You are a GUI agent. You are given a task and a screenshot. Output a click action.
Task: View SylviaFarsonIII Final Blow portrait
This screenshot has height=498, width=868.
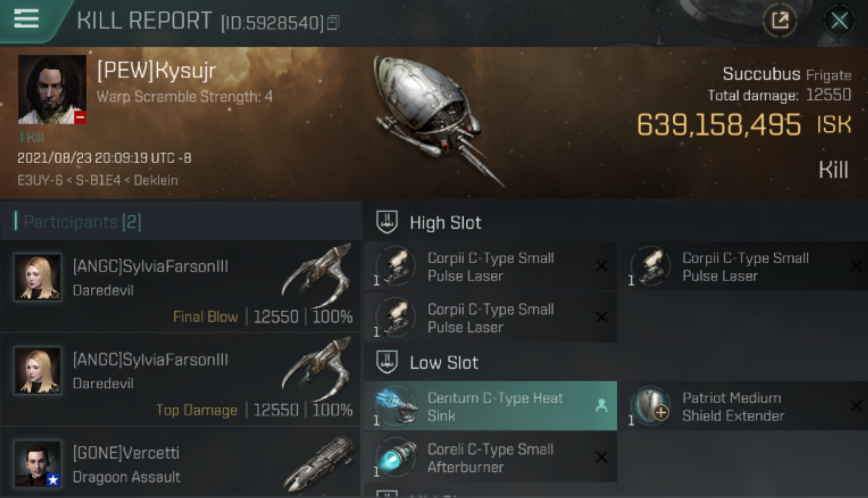click(38, 277)
